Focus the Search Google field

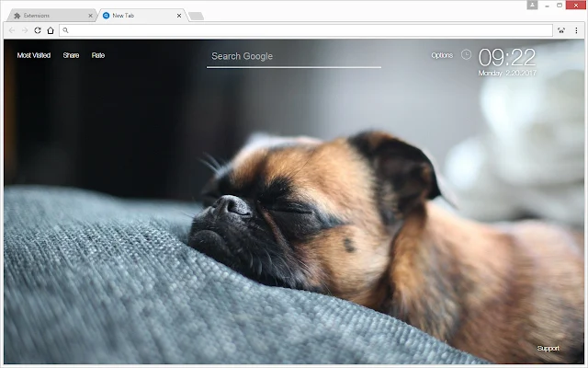pos(294,57)
